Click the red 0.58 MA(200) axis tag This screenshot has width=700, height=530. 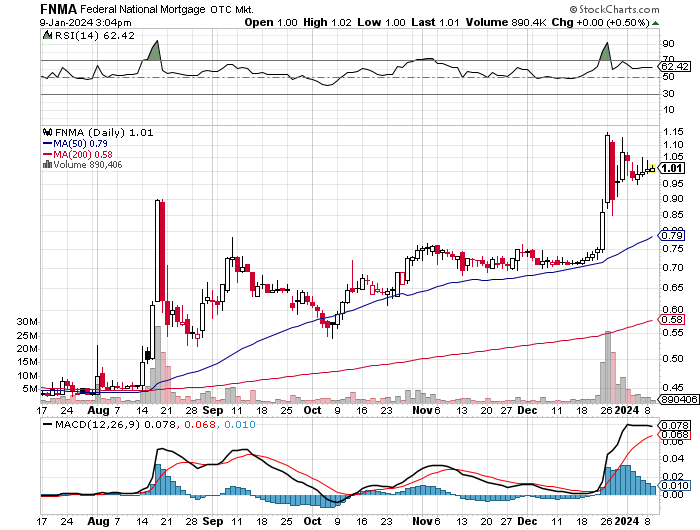672,320
